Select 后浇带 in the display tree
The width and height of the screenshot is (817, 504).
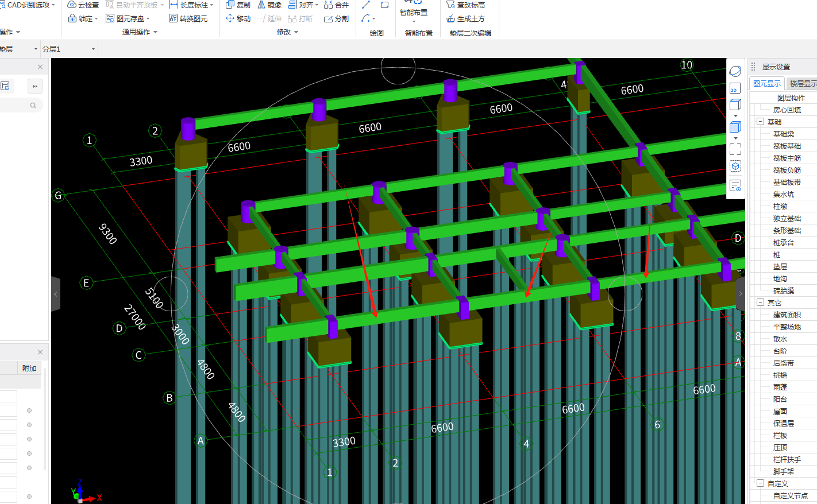(784, 363)
